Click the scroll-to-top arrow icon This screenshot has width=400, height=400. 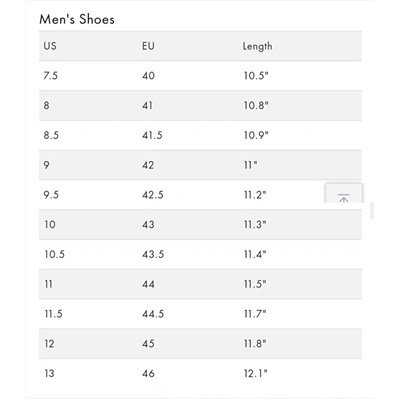(x=344, y=198)
